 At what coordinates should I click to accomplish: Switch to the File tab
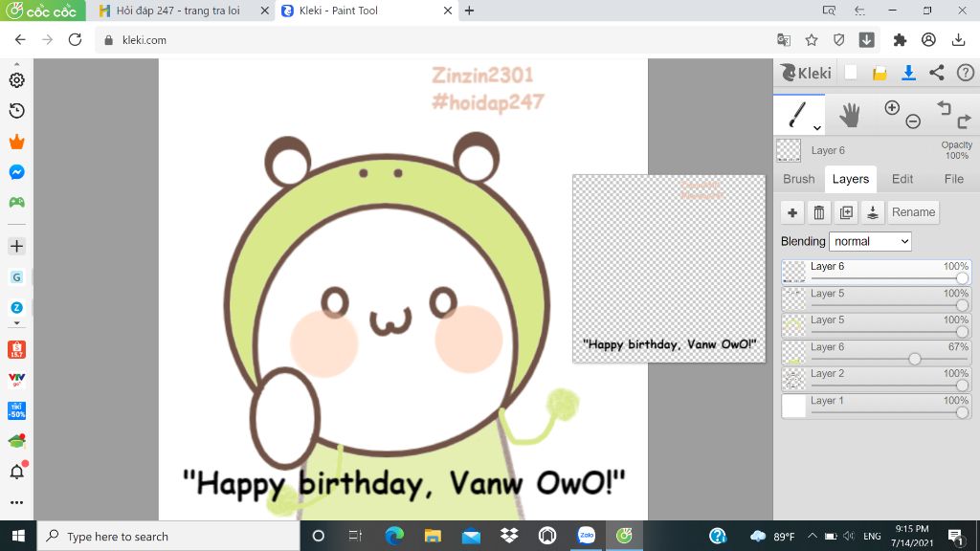[x=954, y=179]
